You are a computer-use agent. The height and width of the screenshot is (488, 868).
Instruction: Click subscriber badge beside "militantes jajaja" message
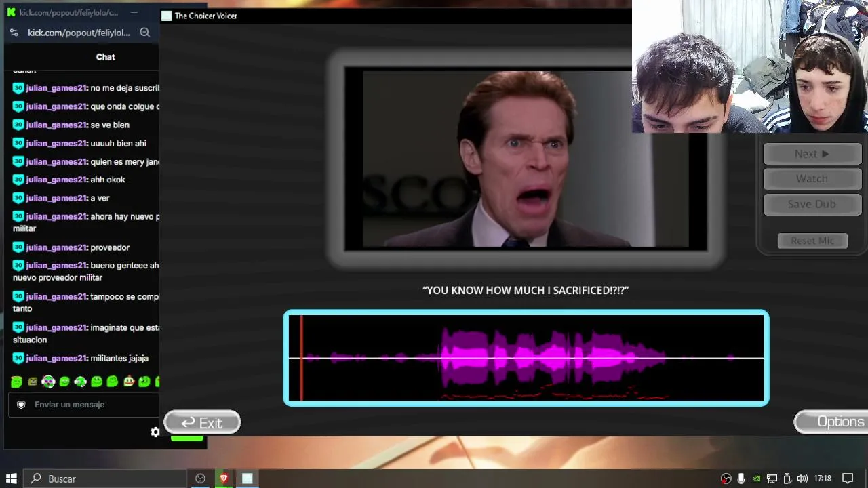(x=18, y=358)
